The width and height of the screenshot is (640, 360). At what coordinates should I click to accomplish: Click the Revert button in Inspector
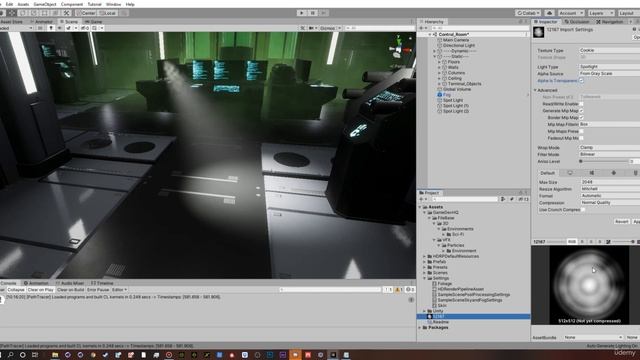tap(621, 221)
